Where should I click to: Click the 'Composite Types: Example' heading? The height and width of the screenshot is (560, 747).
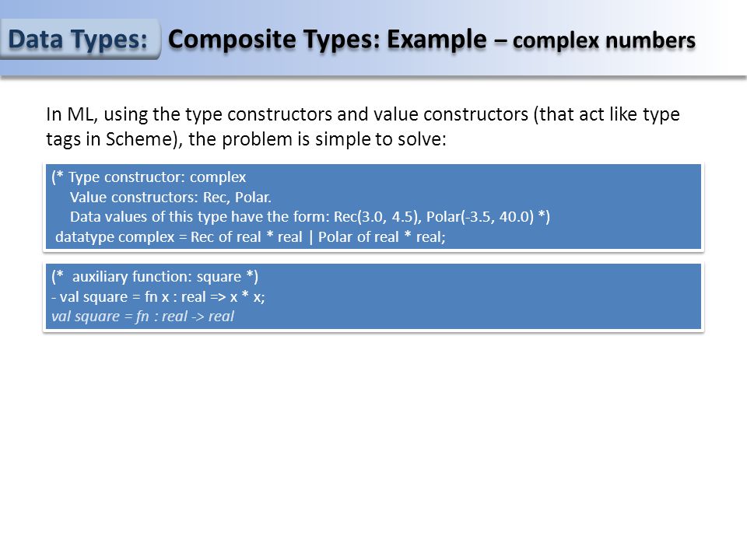[328, 40]
